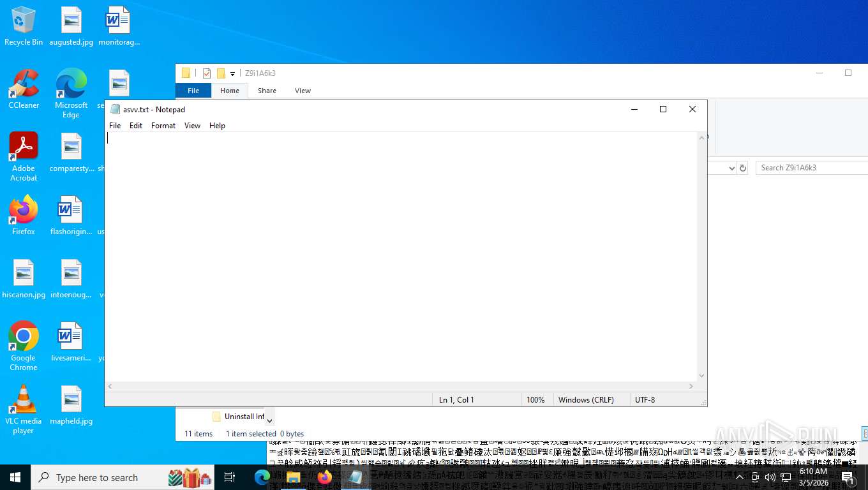Select the livesameri Word document icon
The height and width of the screenshot is (490, 868).
pos(71,343)
